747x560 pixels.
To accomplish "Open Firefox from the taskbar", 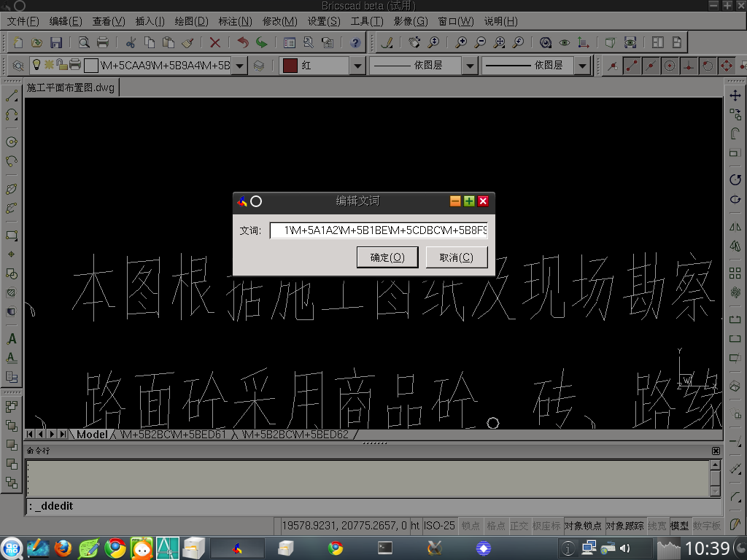I will point(63,548).
